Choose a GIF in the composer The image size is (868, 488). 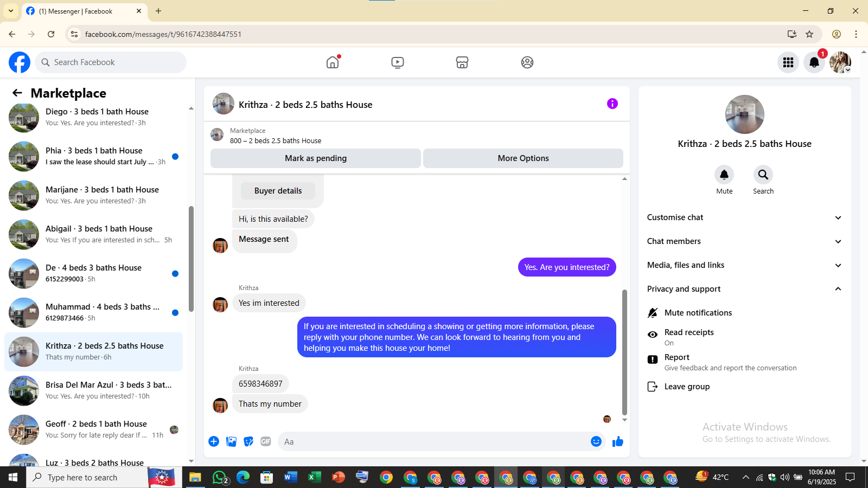(266, 441)
